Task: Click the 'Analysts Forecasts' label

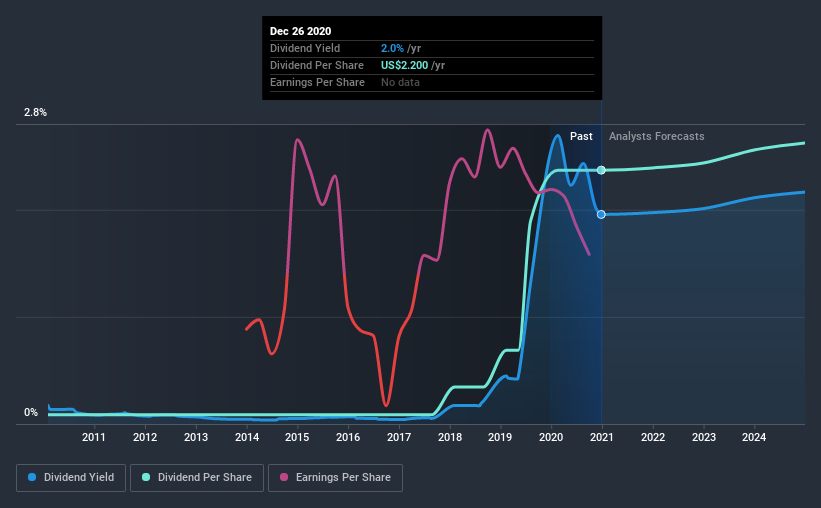Action: click(657, 136)
